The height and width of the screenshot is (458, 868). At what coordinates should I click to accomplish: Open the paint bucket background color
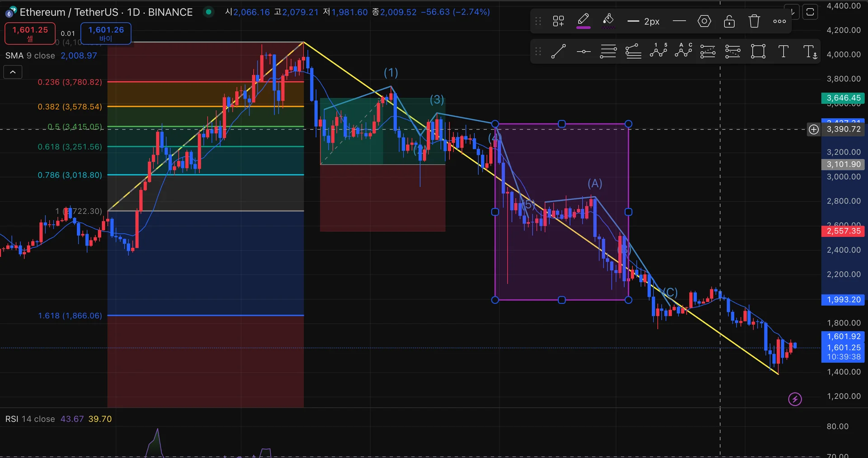click(608, 21)
